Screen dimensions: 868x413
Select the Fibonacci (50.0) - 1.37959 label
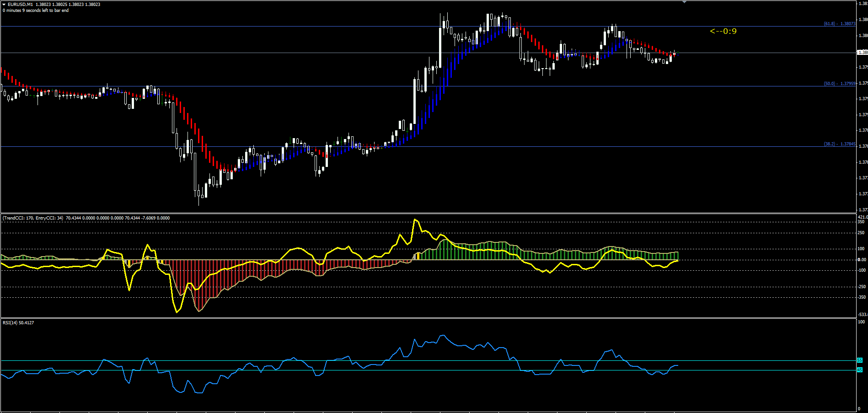(x=839, y=84)
